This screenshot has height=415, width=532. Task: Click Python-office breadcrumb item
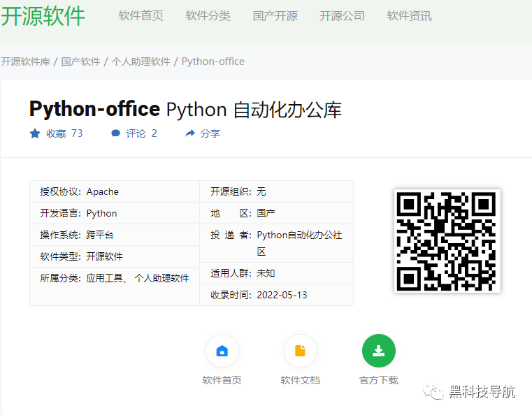[213, 61]
